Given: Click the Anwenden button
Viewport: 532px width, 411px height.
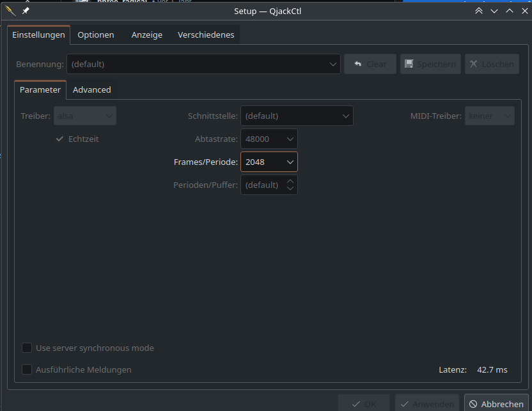Looking at the screenshot, I should 427,404.
